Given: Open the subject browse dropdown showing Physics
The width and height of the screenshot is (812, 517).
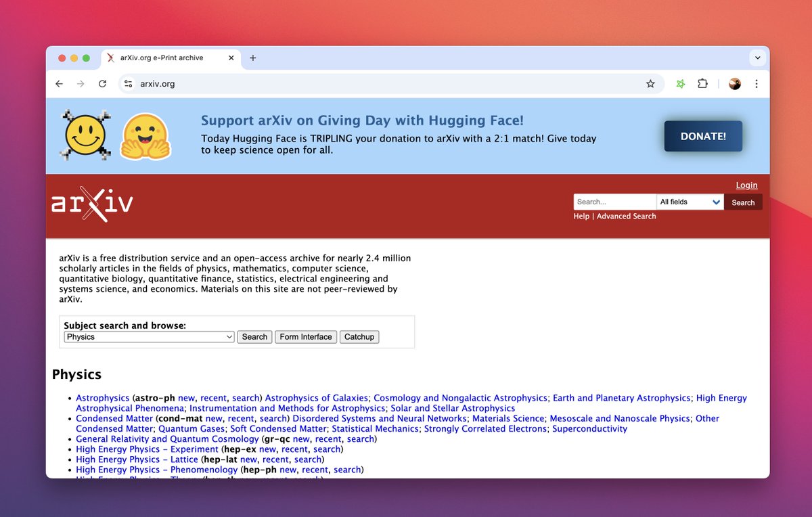Looking at the screenshot, I should [x=148, y=336].
